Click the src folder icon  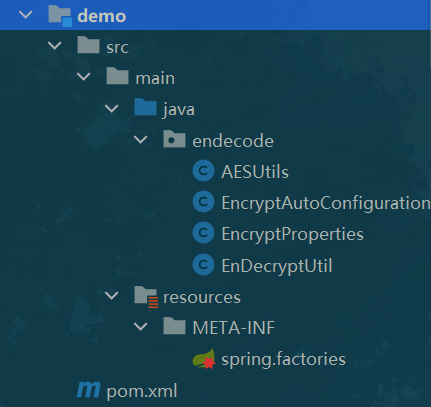coord(88,45)
